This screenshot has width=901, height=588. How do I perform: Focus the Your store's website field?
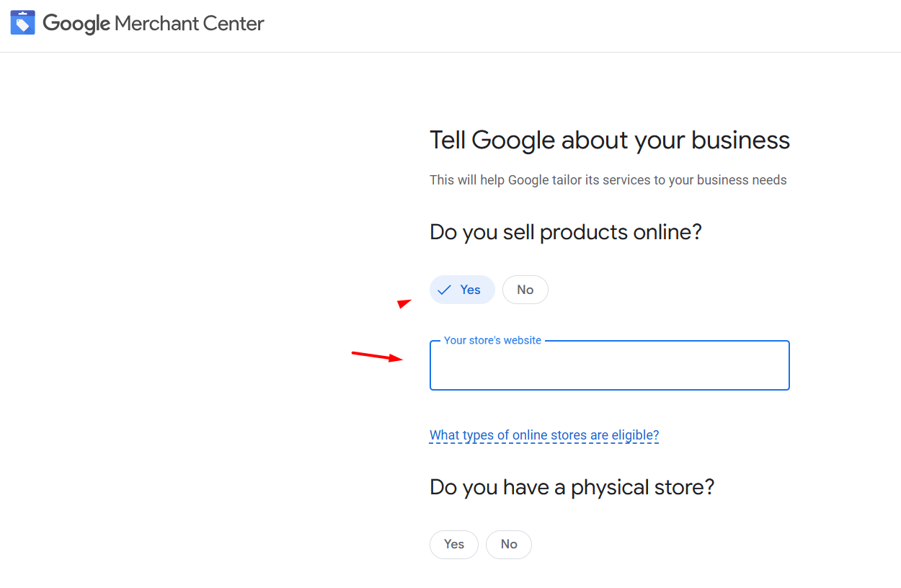click(x=610, y=365)
